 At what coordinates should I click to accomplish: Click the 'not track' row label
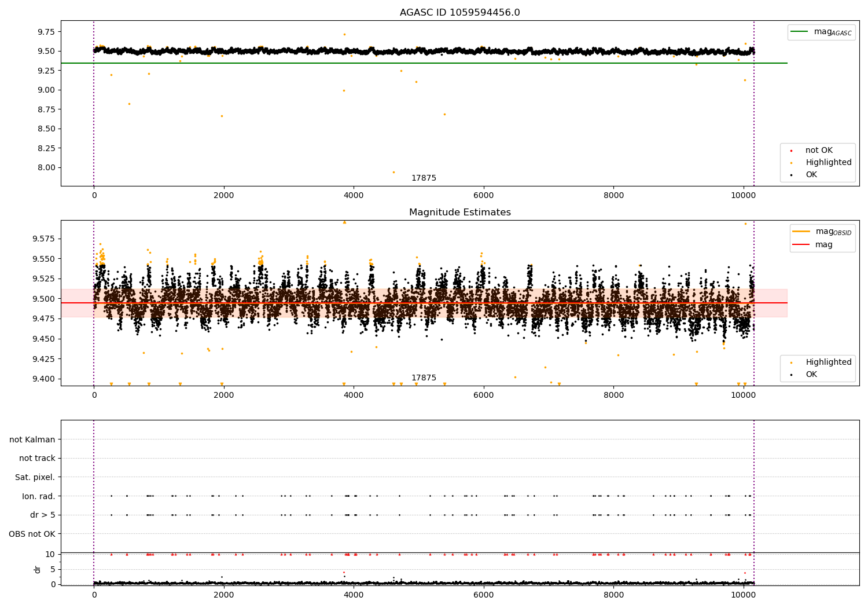pyautogui.click(x=37, y=458)
